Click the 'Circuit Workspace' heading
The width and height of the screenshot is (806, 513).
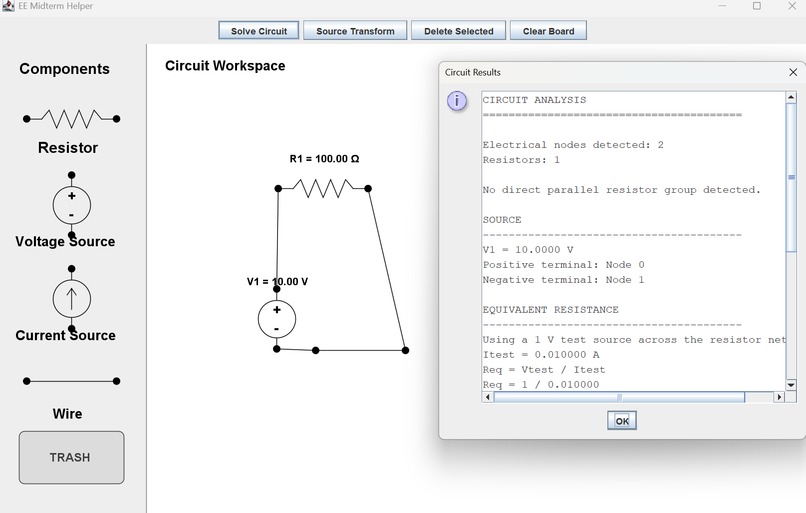coord(225,66)
